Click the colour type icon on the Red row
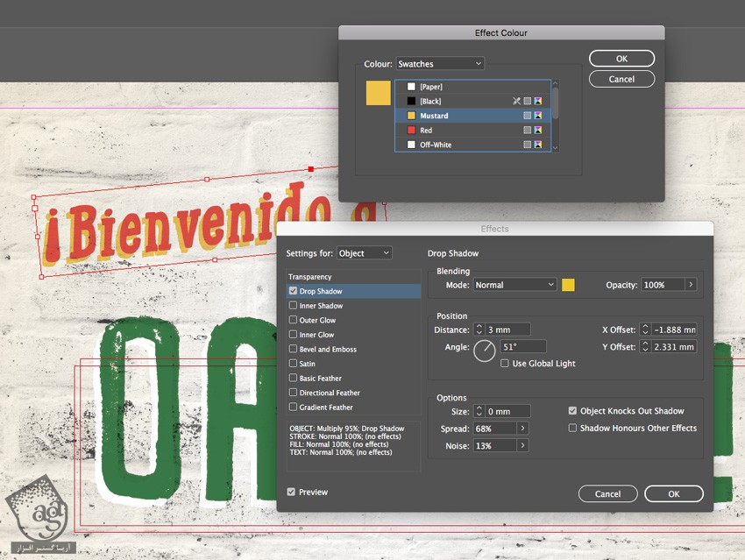The image size is (745, 560). click(528, 131)
